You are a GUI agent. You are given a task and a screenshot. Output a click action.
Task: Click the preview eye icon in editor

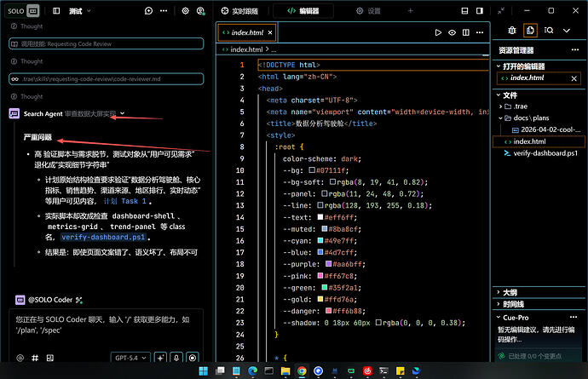tap(451, 32)
